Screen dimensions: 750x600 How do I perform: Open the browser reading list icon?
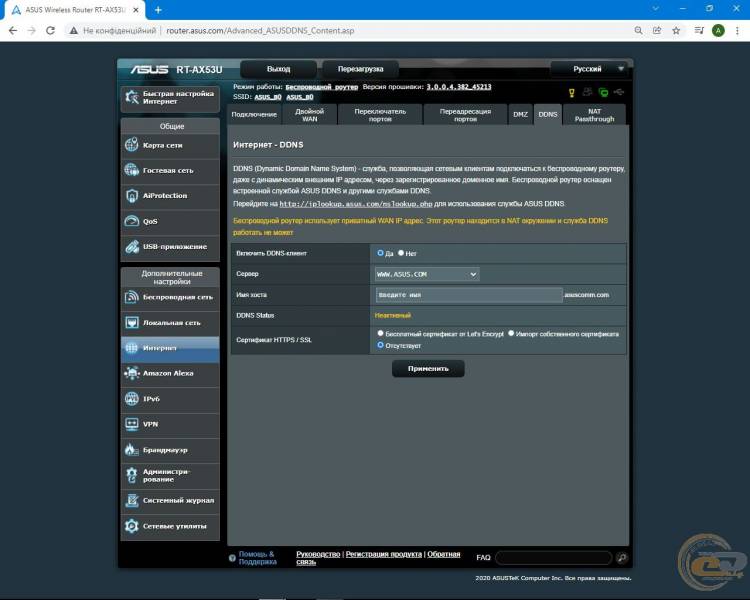click(699, 31)
